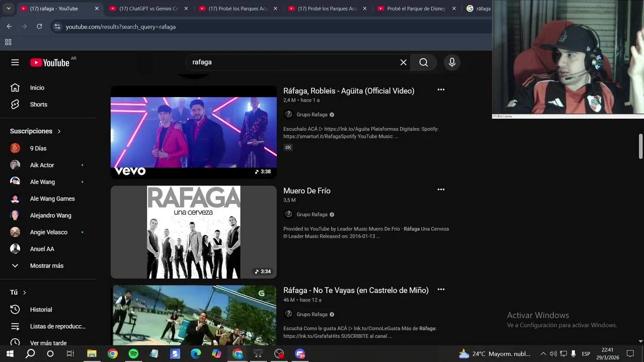Switch to the Probé el Parque de Disney tab
The width and height of the screenshot is (644, 362).
416,9
